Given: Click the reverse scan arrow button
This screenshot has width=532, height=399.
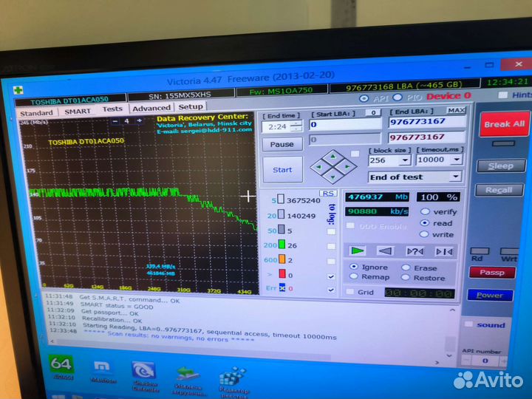Looking at the screenshot, I should point(386,250).
